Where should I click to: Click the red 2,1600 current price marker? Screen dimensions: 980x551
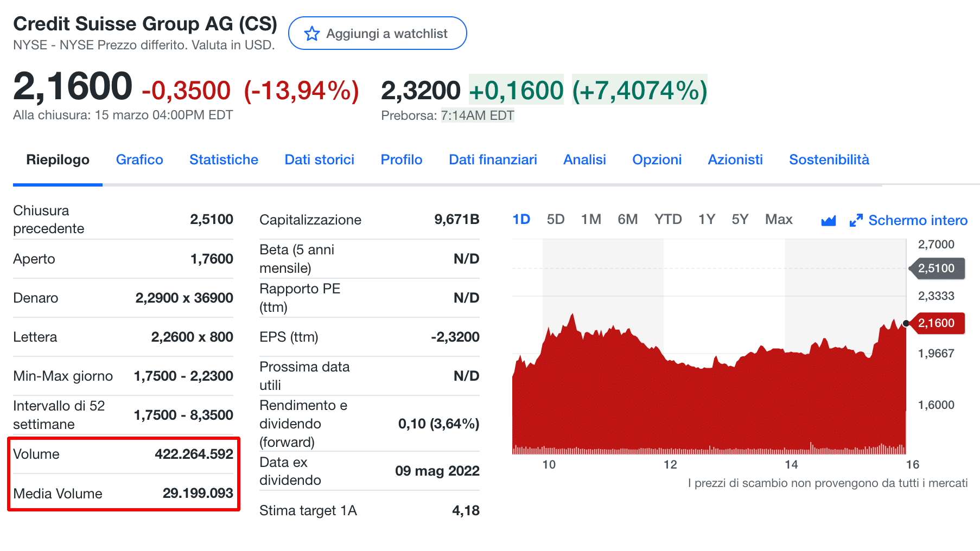coord(937,323)
